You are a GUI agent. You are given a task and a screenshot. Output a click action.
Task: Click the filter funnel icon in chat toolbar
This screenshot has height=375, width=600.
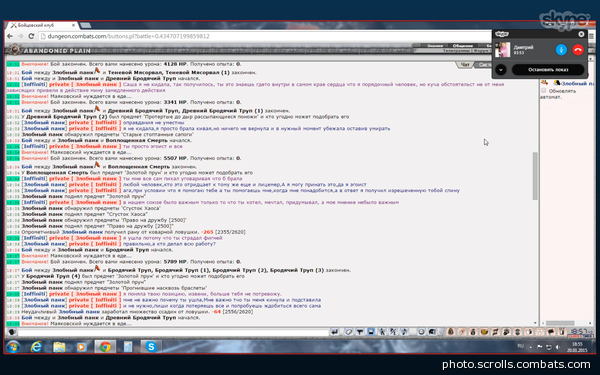click(360, 332)
